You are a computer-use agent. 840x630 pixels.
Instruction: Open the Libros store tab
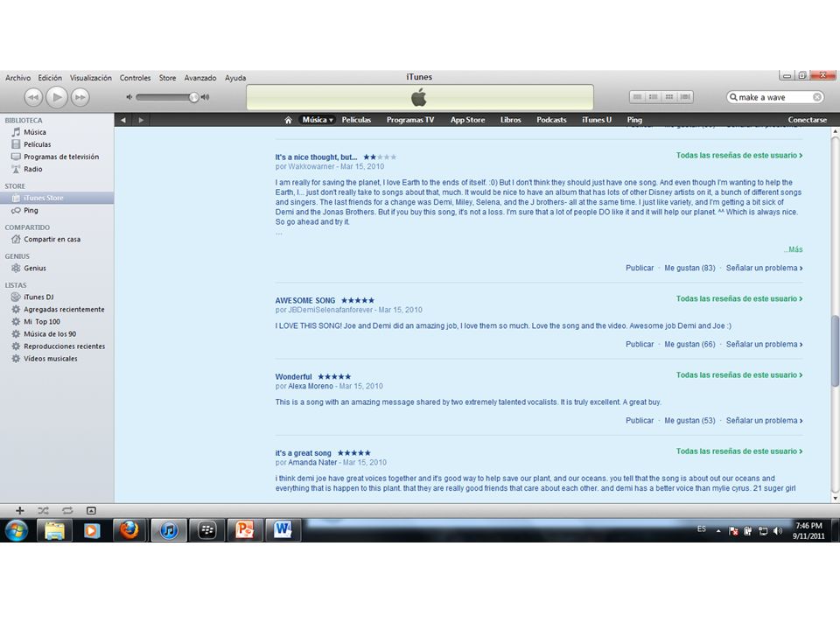point(510,120)
